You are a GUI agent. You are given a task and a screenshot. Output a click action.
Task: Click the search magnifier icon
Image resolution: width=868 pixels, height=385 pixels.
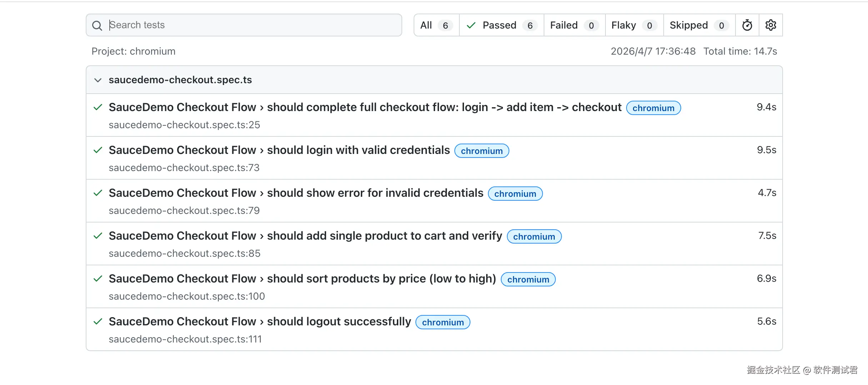pos(97,25)
